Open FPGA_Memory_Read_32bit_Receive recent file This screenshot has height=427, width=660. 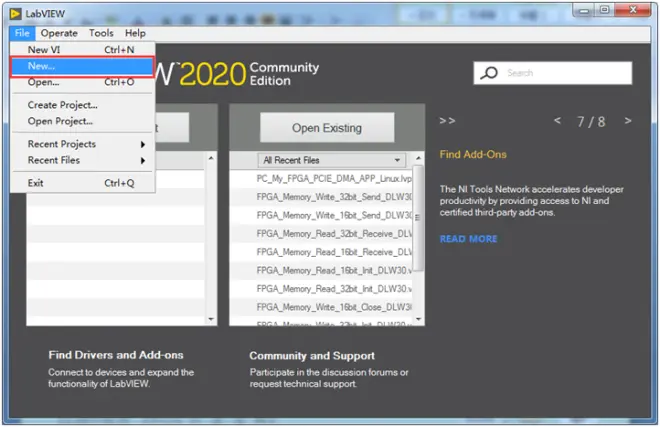(x=321, y=234)
